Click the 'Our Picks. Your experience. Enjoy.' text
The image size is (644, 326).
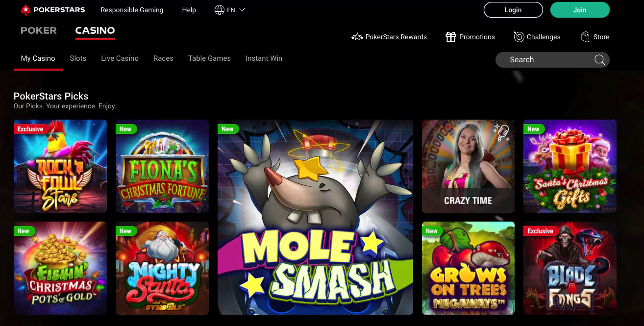(x=65, y=106)
